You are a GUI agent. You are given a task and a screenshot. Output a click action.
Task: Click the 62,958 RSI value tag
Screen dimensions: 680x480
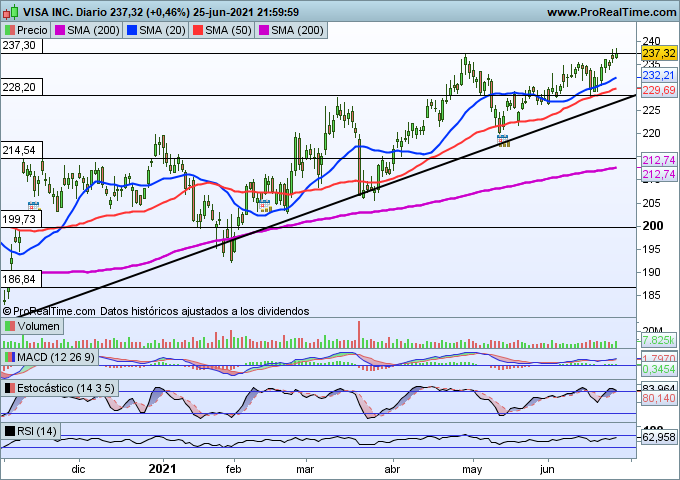(658, 437)
